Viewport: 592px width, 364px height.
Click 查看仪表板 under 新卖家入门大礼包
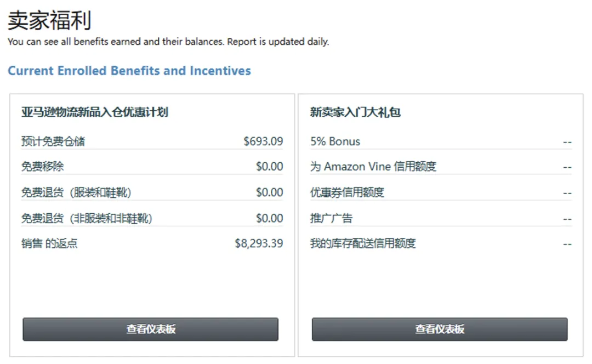(x=440, y=329)
